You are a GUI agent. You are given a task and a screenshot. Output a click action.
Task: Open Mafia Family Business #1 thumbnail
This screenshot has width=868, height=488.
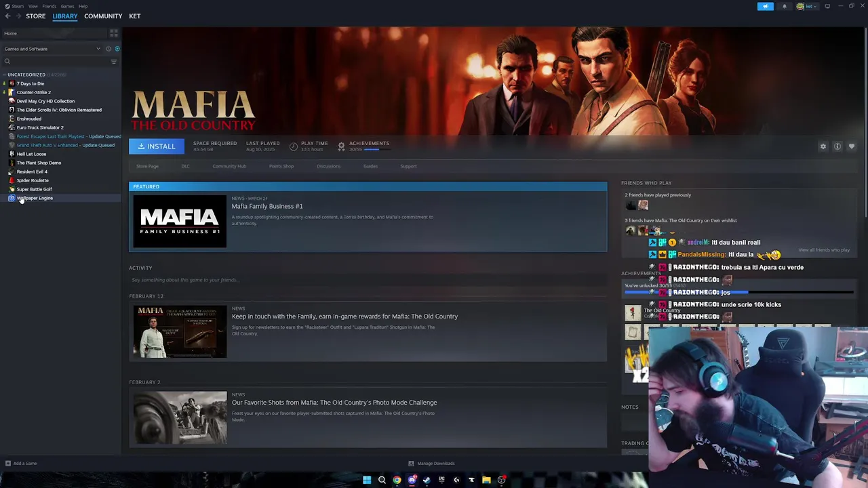point(180,221)
